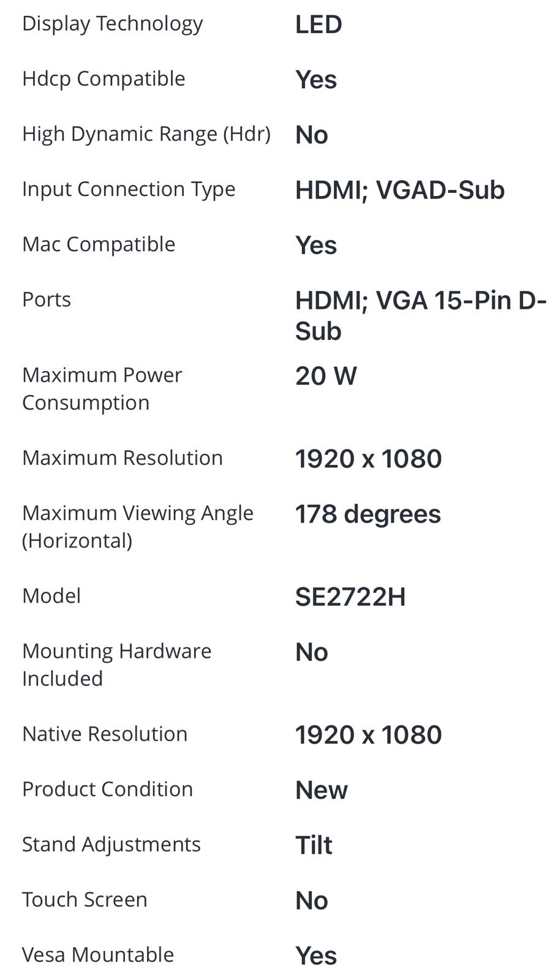Select the New product condition value
Viewport: 558px width, 980px height.
[322, 790]
